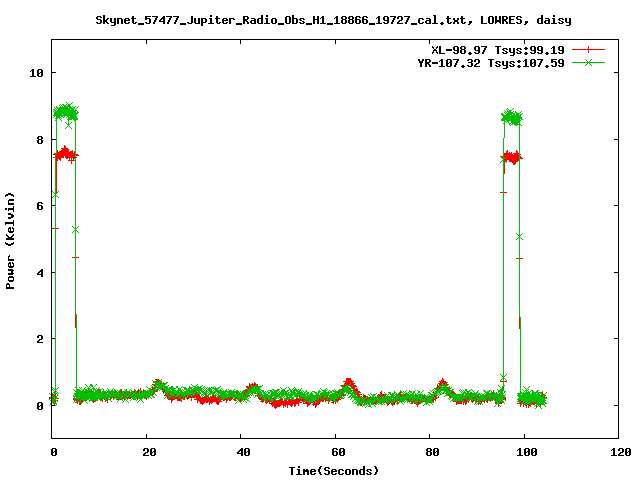Click the green YR legend line sample

click(588, 63)
